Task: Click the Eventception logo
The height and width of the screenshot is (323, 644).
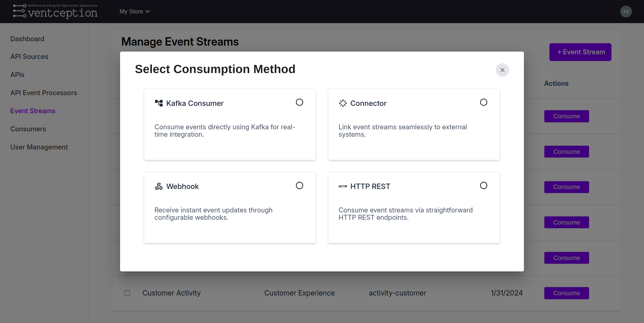Action: [55, 11]
